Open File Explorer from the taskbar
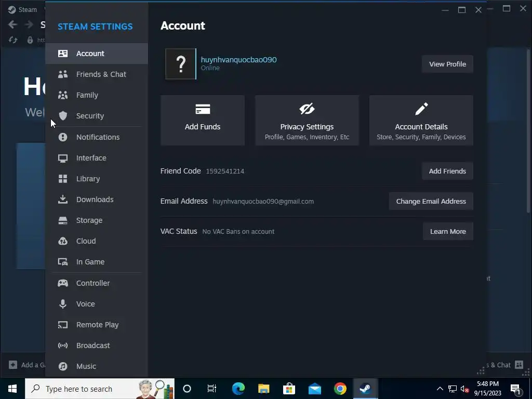The width and height of the screenshot is (532, 399). point(263,389)
